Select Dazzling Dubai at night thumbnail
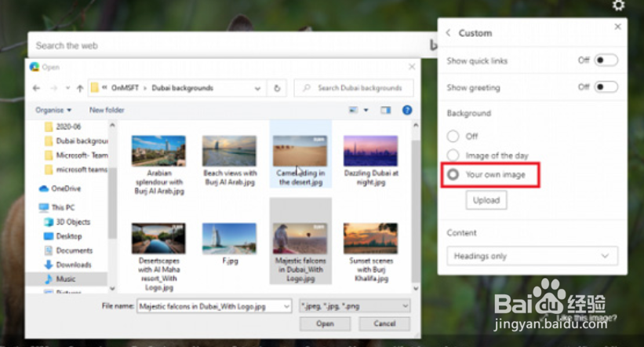Image resolution: width=644 pixels, height=347 pixels. 370,152
